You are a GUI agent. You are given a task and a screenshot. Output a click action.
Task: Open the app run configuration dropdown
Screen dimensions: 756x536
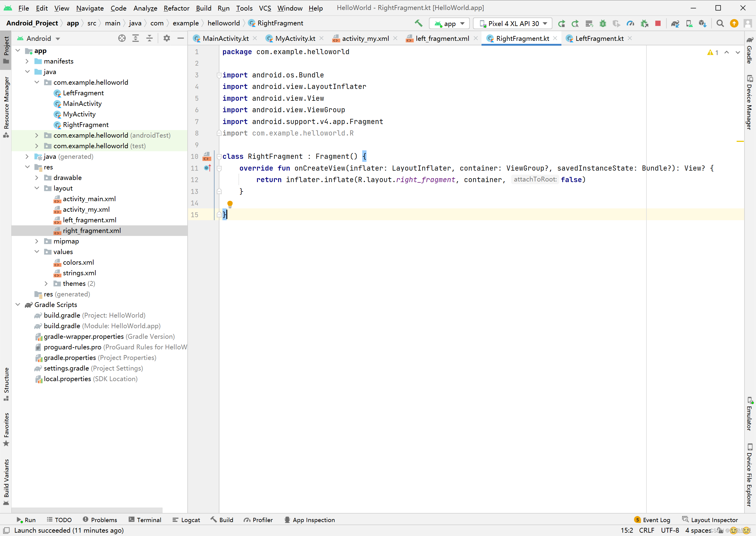[450, 23]
